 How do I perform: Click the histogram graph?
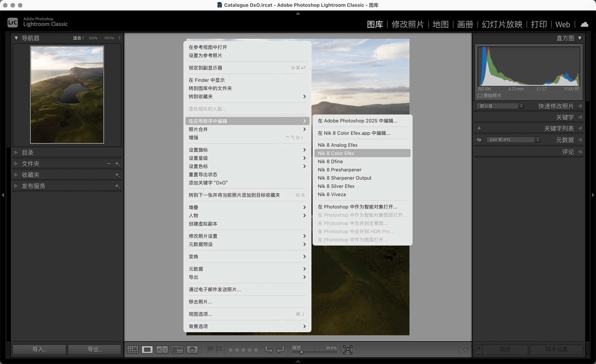(x=529, y=67)
